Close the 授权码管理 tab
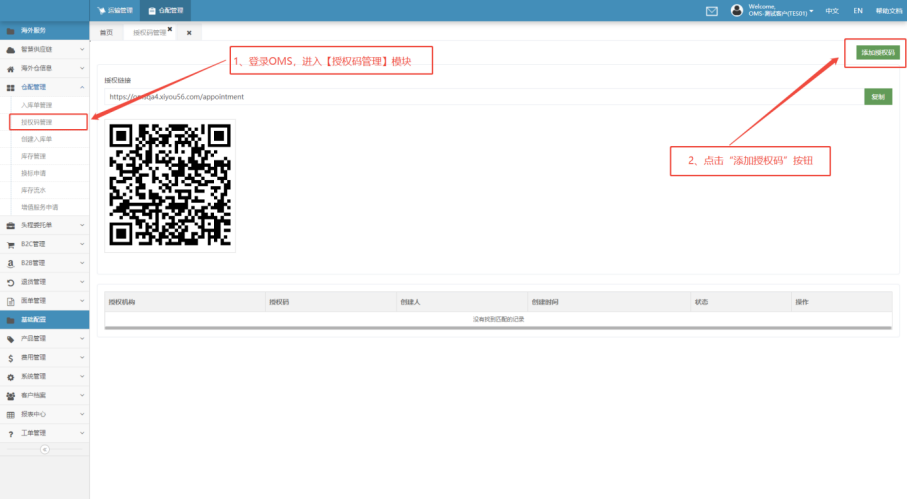The height and width of the screenshot is (499, 908). coord(170,30)
